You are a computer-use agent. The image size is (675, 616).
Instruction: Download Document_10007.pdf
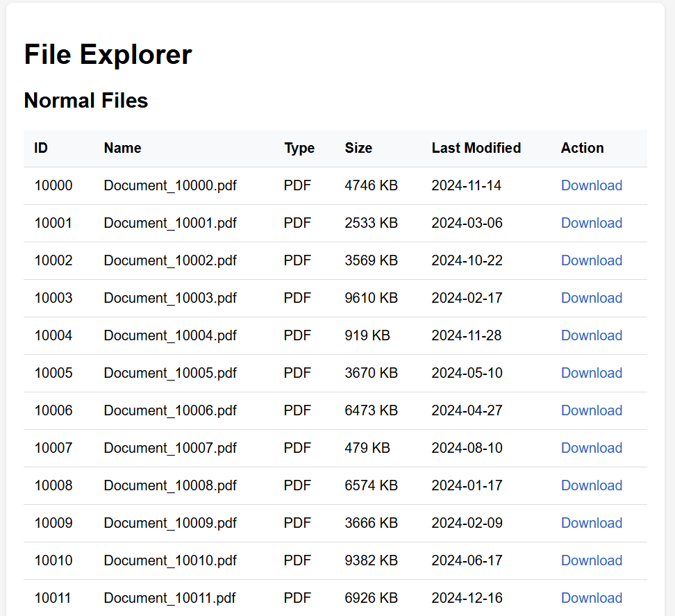pos(592,448)
